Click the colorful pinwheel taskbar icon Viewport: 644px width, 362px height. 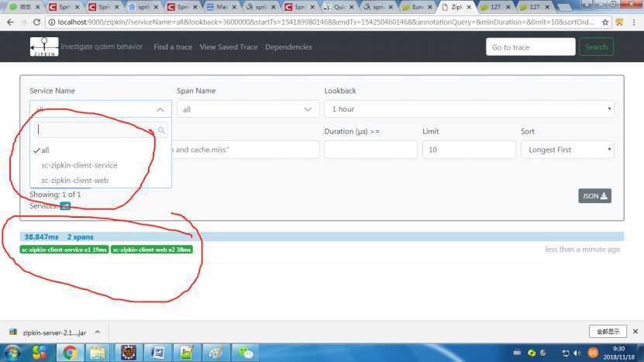[40, 353]
